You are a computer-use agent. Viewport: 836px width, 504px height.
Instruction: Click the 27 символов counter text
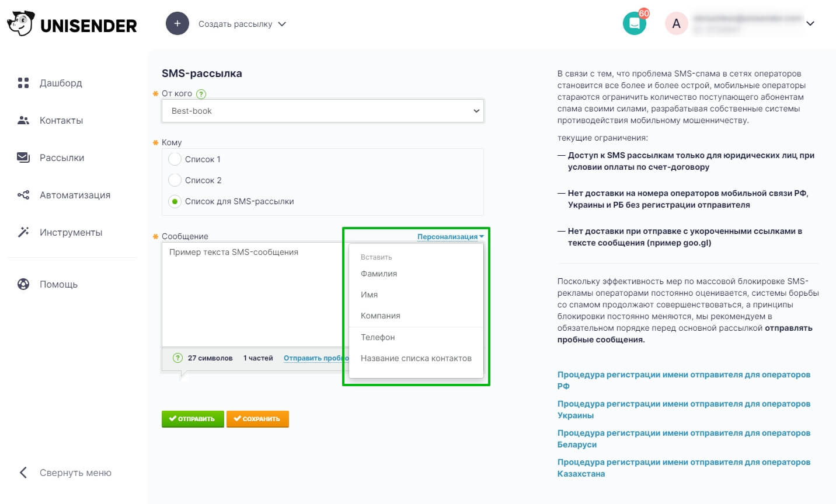[210, 358]
